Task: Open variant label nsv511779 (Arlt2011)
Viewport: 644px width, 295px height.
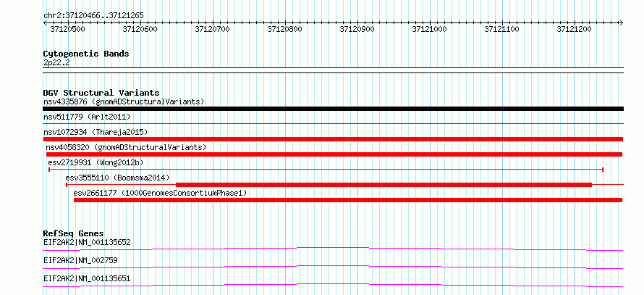Action: click(x=87, y=117)
